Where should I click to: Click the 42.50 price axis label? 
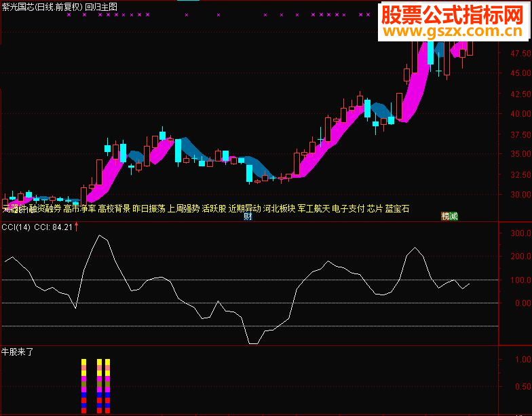coord(521,94)
